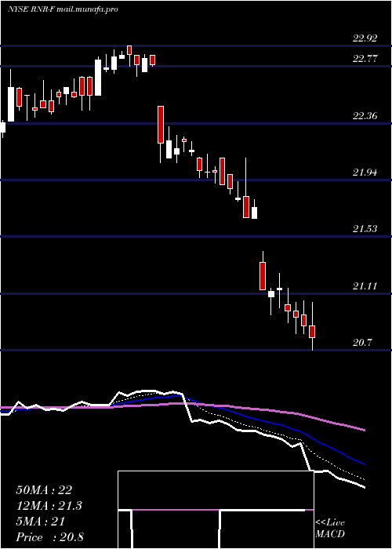Screen dimensions: 392x549
Task: Click the 50MA : 22 reading
Action: click(x=44, y=490)
